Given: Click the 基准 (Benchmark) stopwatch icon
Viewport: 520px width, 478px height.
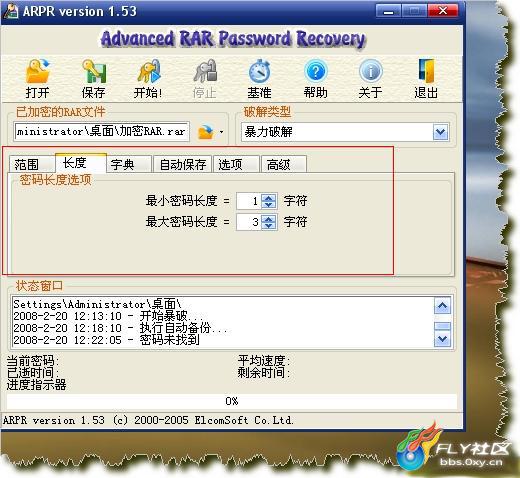Looking at the screenshot, I should click(x=259, y=71).
